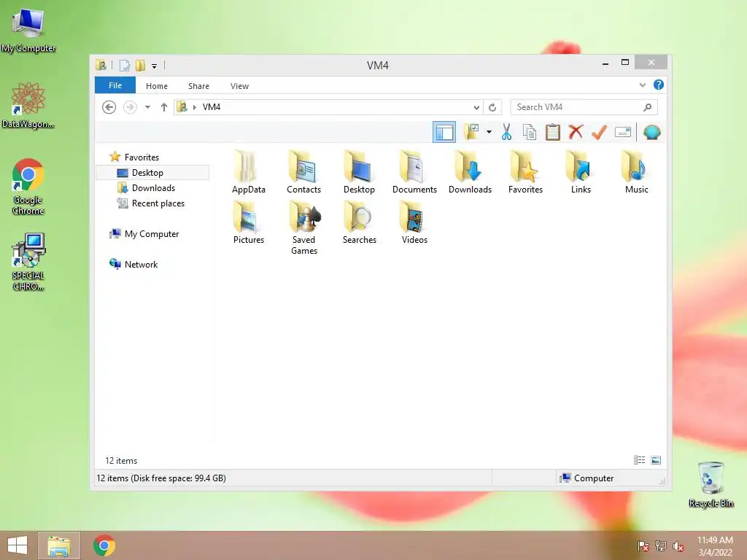Screen dimensions: 747x560
Task: Select the Contacts folder
Action: [304, 172]
